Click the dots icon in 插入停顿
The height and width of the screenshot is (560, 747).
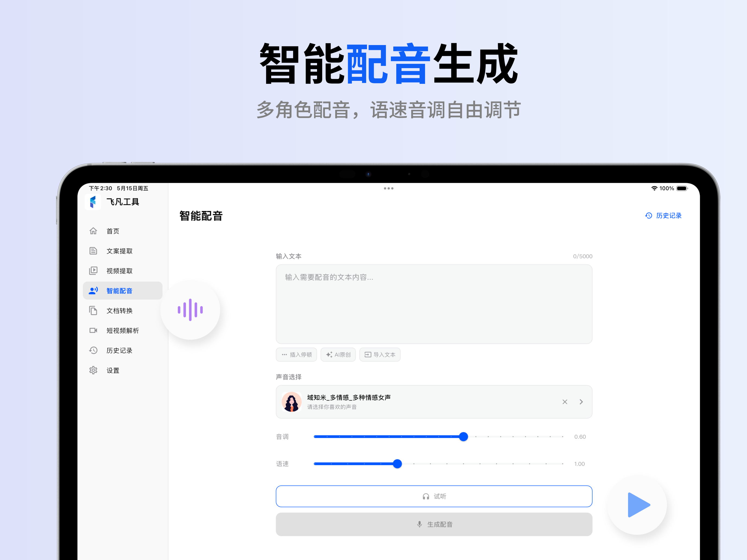point(284,354)
